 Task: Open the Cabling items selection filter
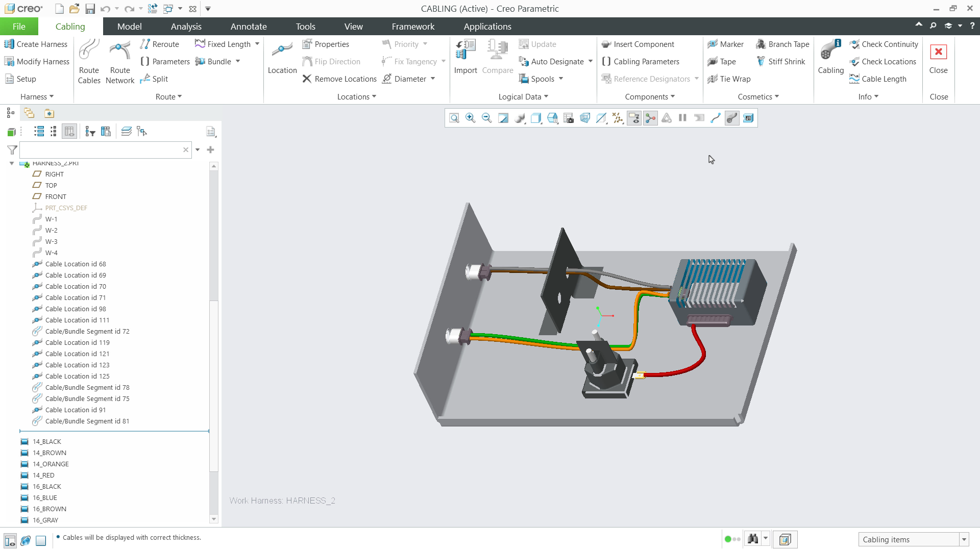point(913,539)
